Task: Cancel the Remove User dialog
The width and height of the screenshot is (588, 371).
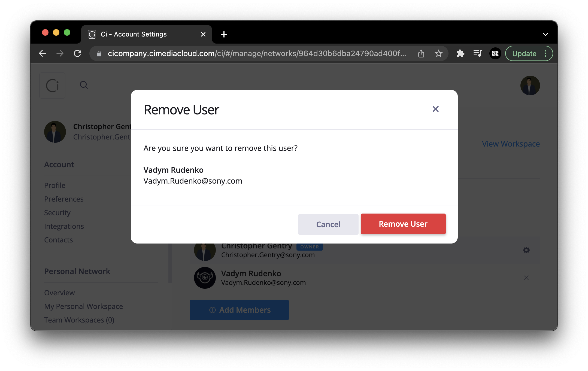Action: coord(328,224)
